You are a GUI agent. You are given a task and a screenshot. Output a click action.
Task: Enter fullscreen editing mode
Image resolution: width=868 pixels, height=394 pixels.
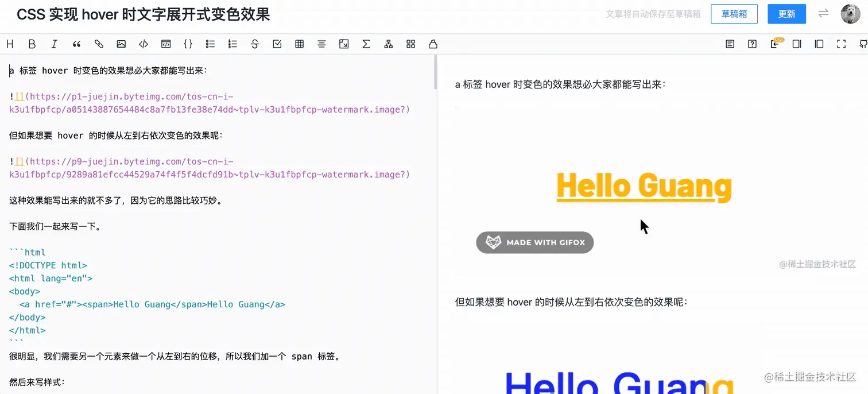tap(842, 44)
